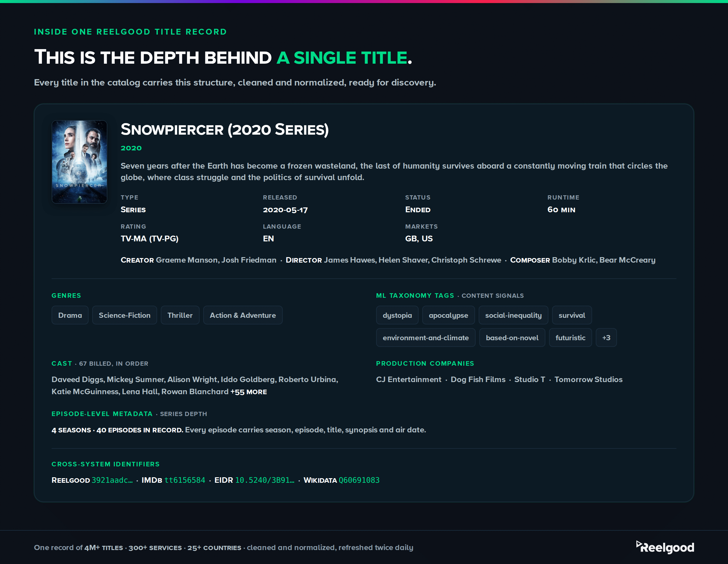Click the Wikidata ID Q60691083
Viewport: 728px width, 564px height.
coord(359,480)
